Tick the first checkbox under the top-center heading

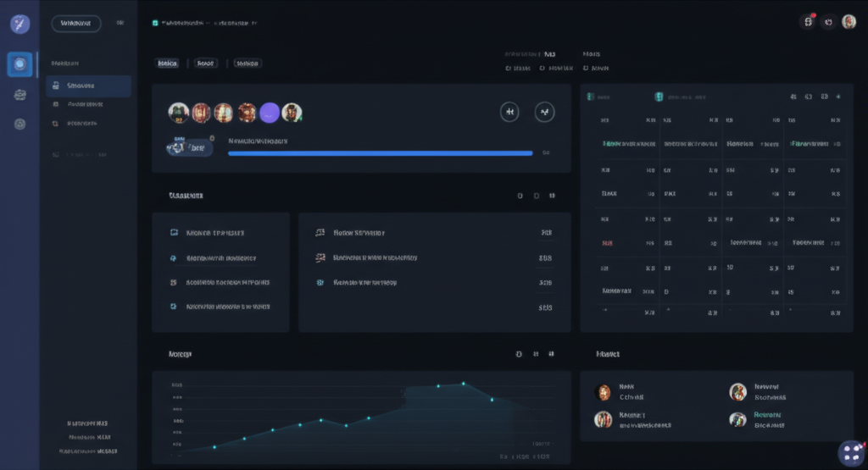coord(509,68)
